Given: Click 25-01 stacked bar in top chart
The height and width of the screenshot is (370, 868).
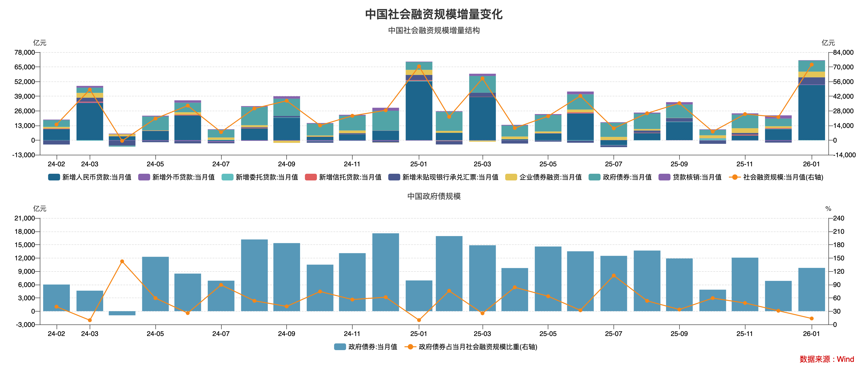Looking at the screenshot, I should pyautogui.click(x=419, y=111).
